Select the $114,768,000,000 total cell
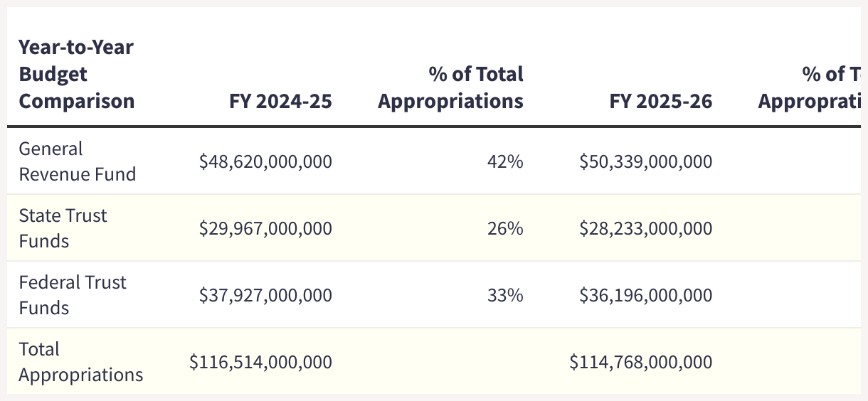Image resolution: width=868 pixels, height=401 pixels. tap(640, 362)
